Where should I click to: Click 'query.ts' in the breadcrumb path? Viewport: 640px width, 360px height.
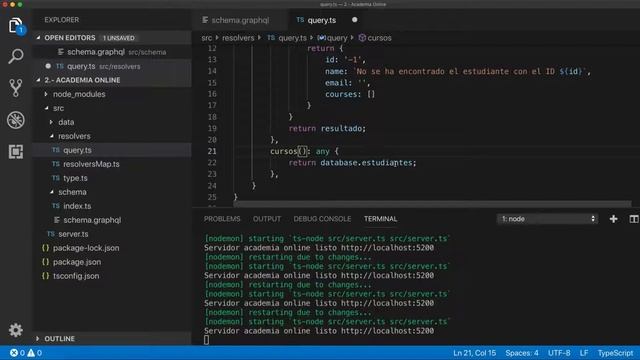292,38
